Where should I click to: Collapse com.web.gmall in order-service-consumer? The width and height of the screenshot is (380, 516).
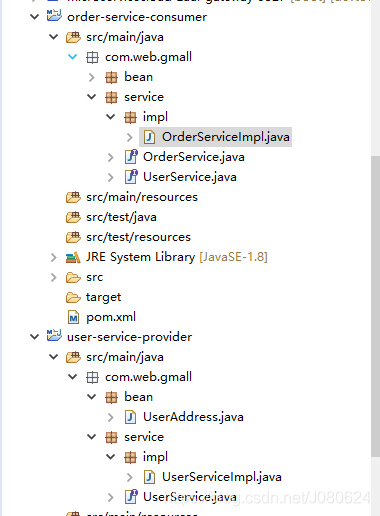click(73, 57)
